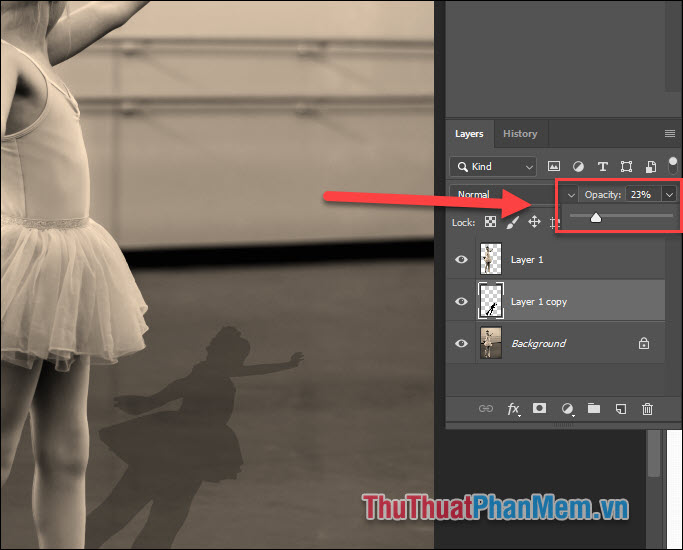Click the vertical scrollbar below Layers panel

coord(653,453)
